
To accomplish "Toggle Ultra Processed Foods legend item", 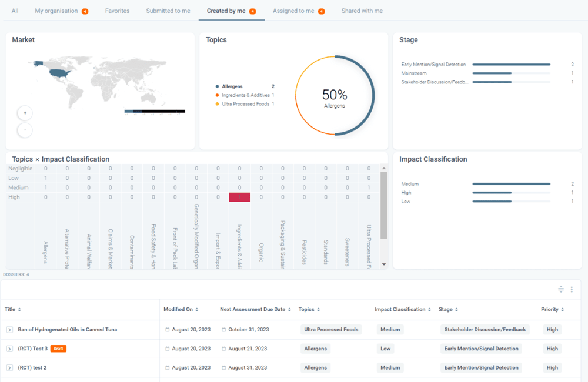I will [x=245, y=104].
